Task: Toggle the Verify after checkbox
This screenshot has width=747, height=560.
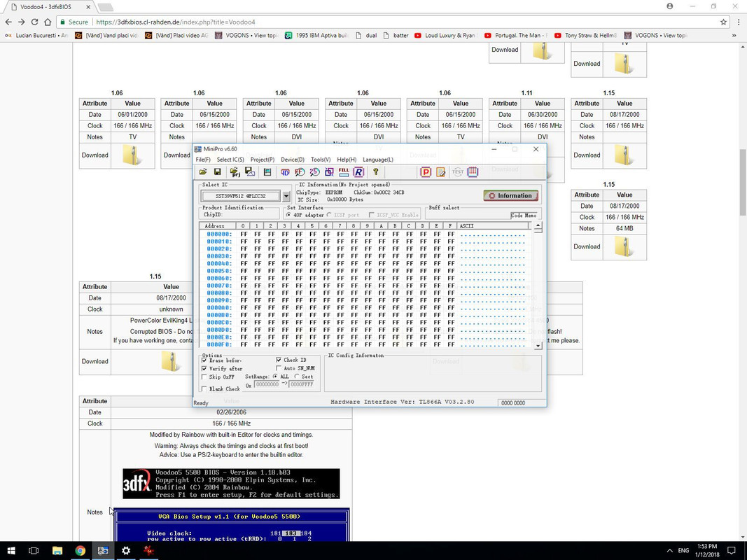Action: (x=204, y=369)
